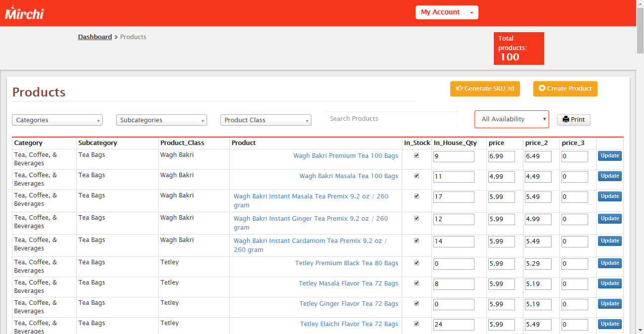Image resolution: width=644 pixels, height=334 pixels.
Task: Edit price field for Wagh Bakri Masala Tea
Action: click(x=502, y=177)
